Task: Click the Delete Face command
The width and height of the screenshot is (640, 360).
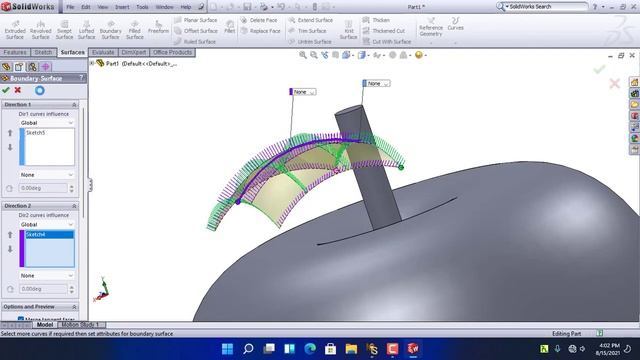Action: [x=259, y=20]
